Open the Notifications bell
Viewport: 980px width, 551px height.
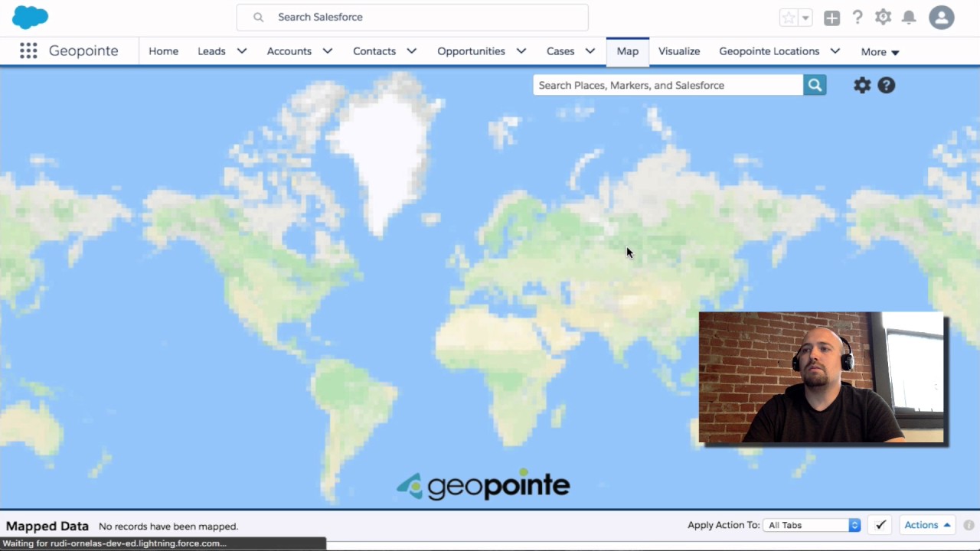909,17
